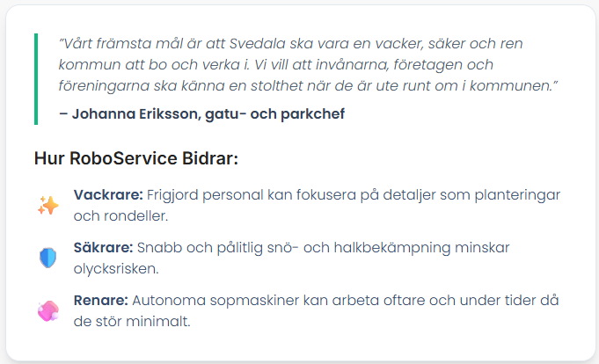Click the text "och rondeller."
Image resolution: width=599 pixels, height=364 pixels.
pyautogui.click(x=121, y=215)
